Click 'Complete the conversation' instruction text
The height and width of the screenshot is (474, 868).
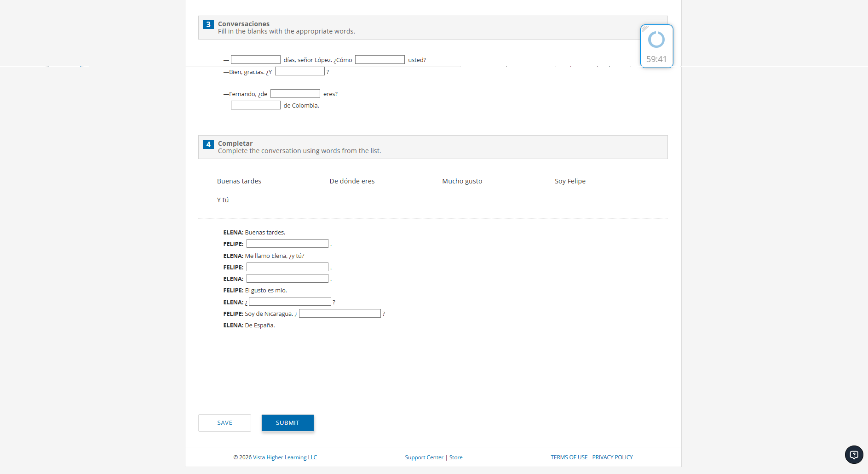(299, 151)
